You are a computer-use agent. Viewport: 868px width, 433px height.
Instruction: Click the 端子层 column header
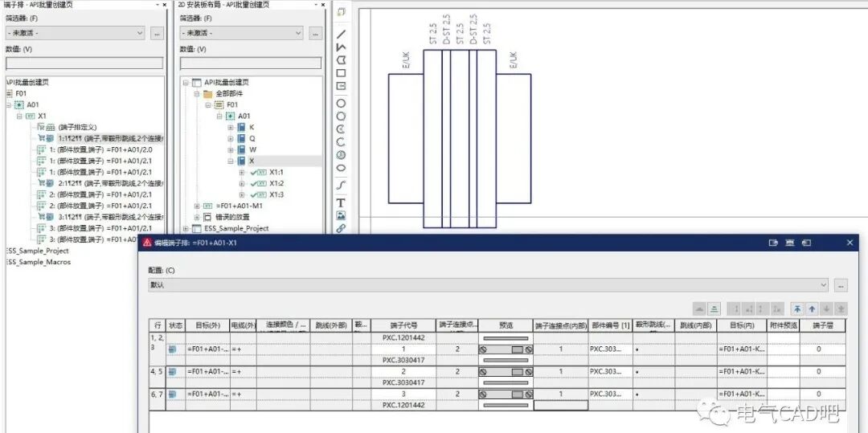click(x=823, y=325)
